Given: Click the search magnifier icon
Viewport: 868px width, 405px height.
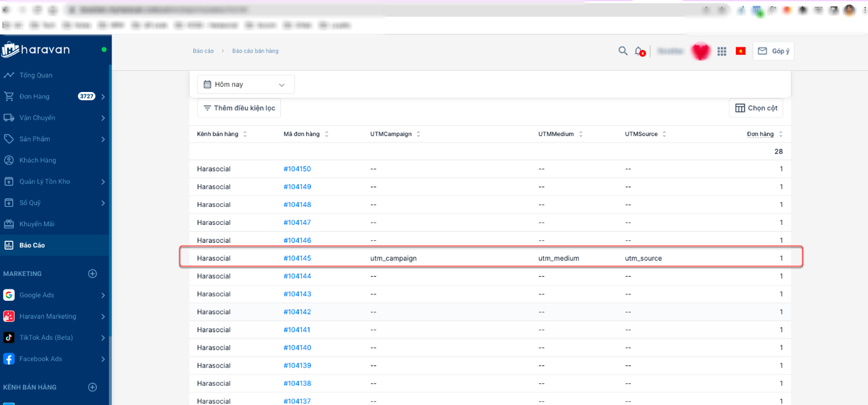Looking at the screenshot, I should click(x=623, y=51).
